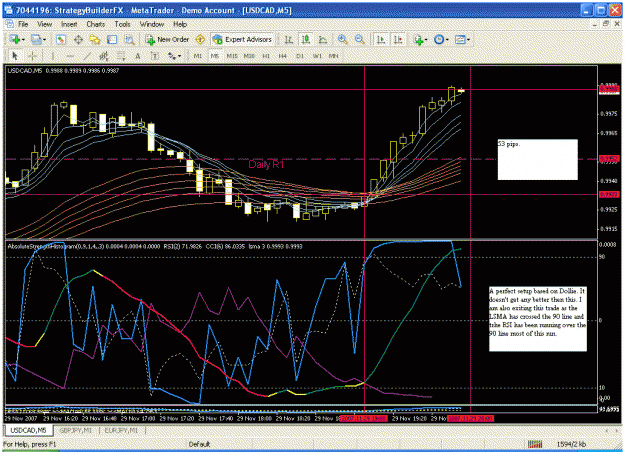Select the Text tool A icon
This screenshot has height=452, width=625.
[138, 56]
